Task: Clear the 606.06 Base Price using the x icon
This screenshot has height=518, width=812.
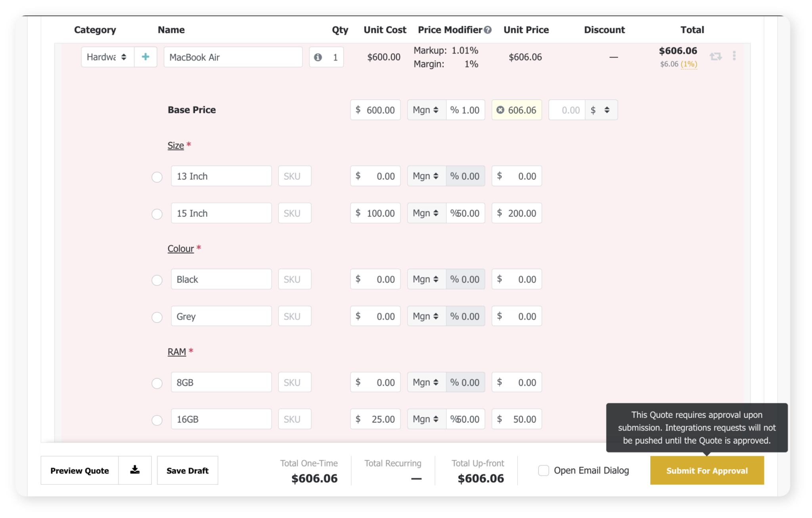Action: click(x=500, y=110)
